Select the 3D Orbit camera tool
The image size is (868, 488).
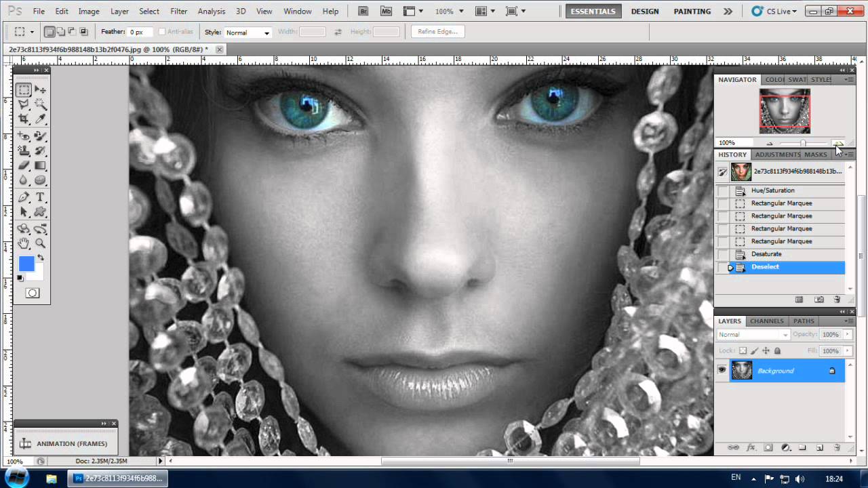(x=41, y=229)
